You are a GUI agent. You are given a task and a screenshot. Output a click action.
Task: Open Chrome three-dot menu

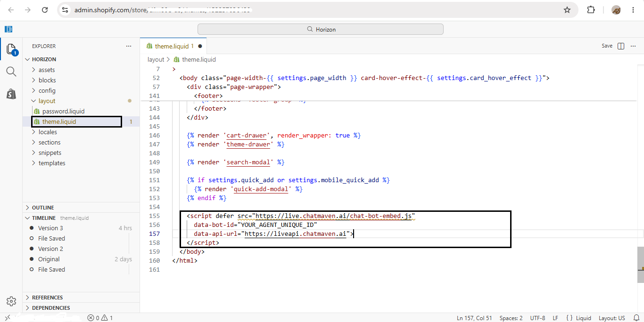[x=633, y=9]
